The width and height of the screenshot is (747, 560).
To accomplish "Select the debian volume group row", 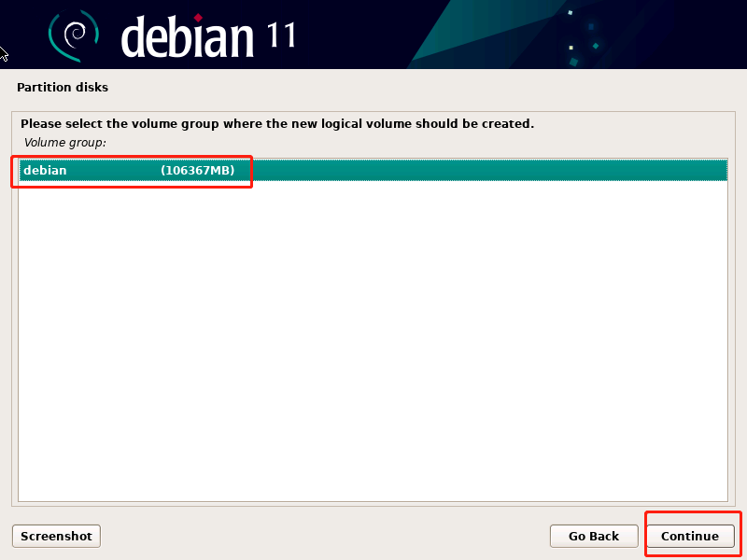I will coord(373,171).
